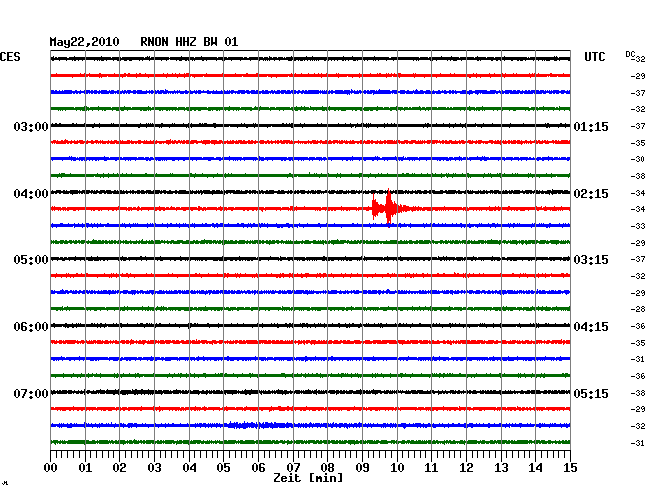Select minute 00 on the time axis
The image size is (650, 494).
click(51, 467)
